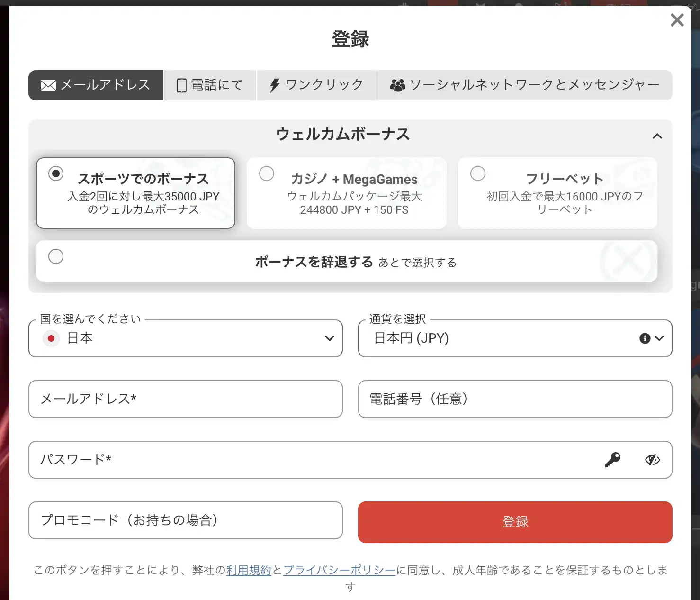700x600 pixels.
Task: Close the registration dialog with the X
Action: pyautogui.click(x=677, y=20)
